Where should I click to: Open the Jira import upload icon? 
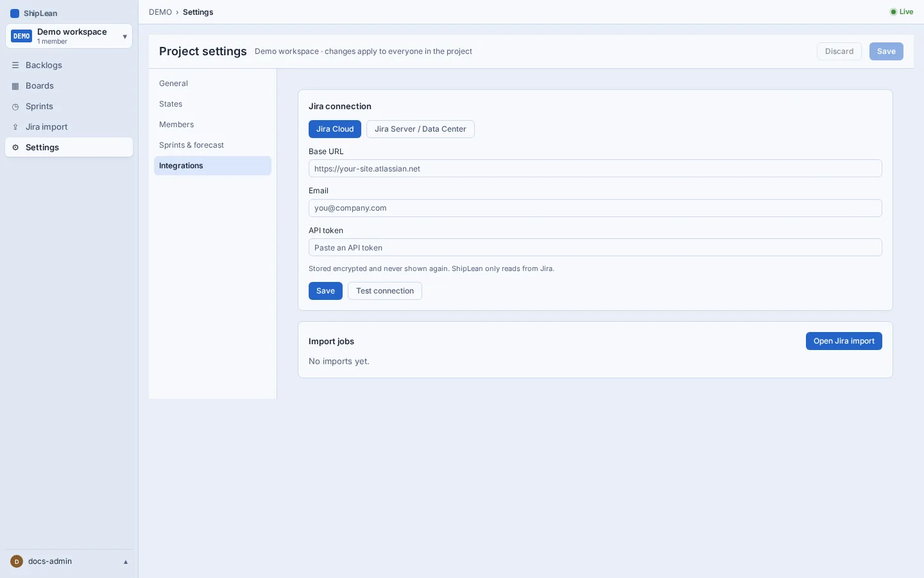15,127
